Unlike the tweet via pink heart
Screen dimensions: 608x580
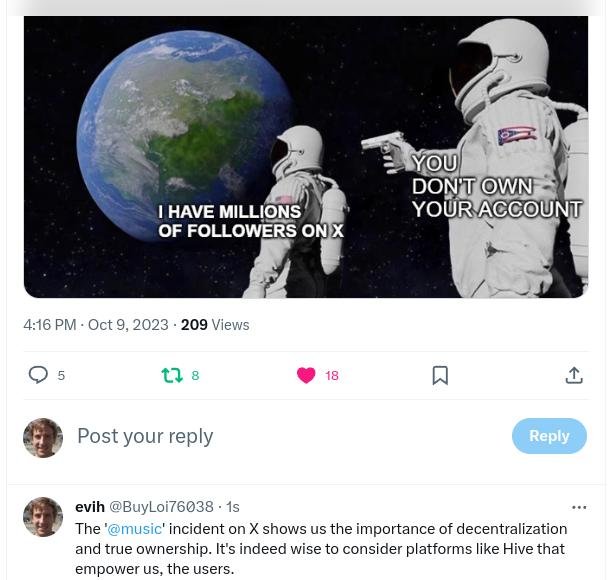point(306,375)
